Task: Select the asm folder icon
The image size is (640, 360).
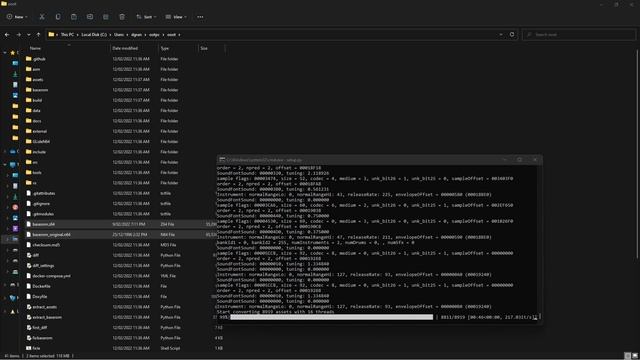Action: click(29, 69)
